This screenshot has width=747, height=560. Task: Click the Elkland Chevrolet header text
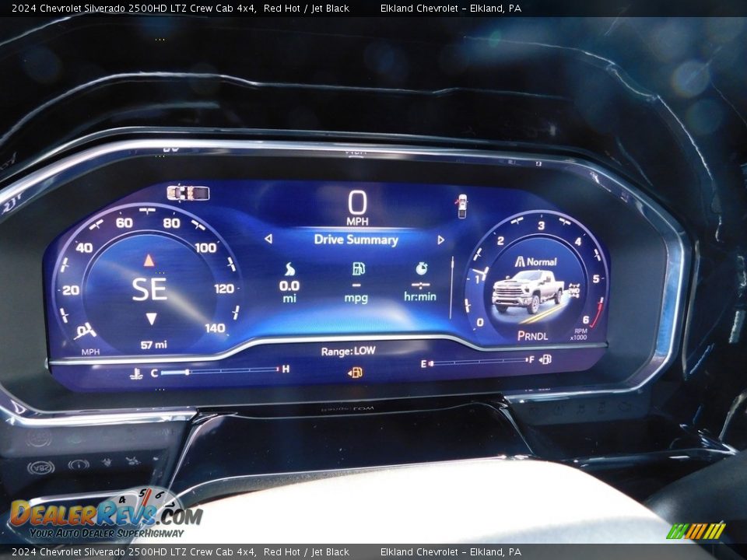[451, 8]
